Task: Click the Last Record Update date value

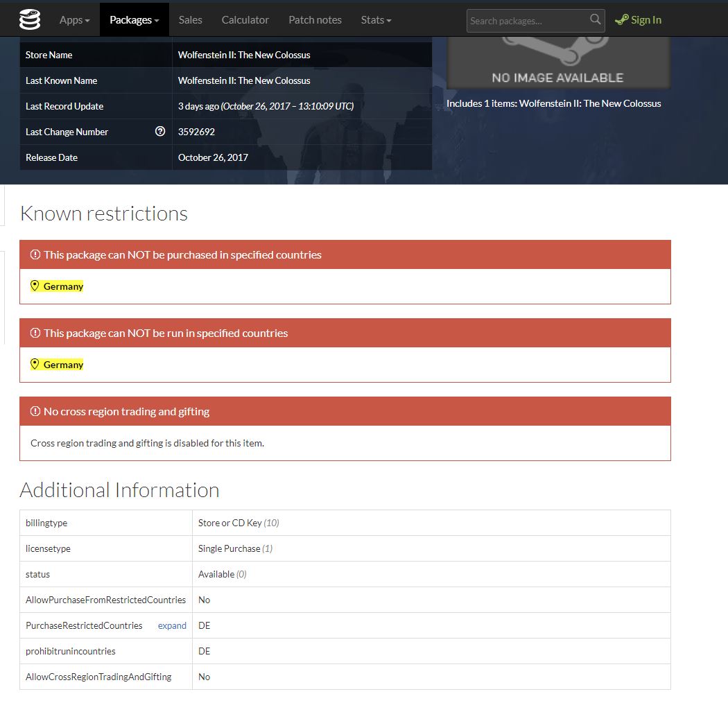Action: pos(266,106)
